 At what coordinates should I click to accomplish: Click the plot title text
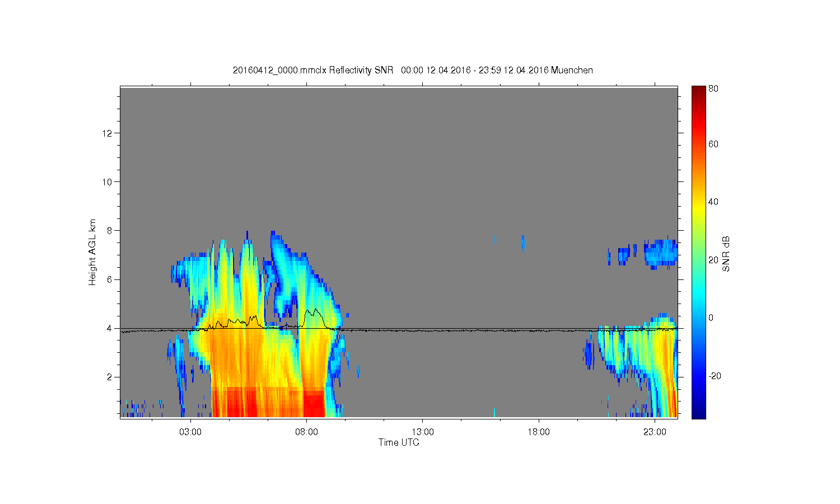pos(413,70)
